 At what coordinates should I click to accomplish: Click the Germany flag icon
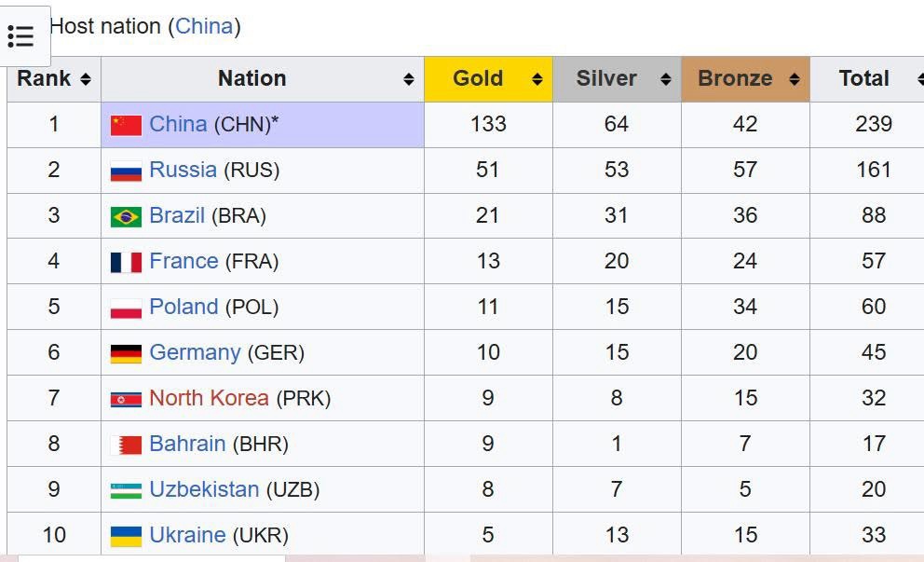(126, 353)
